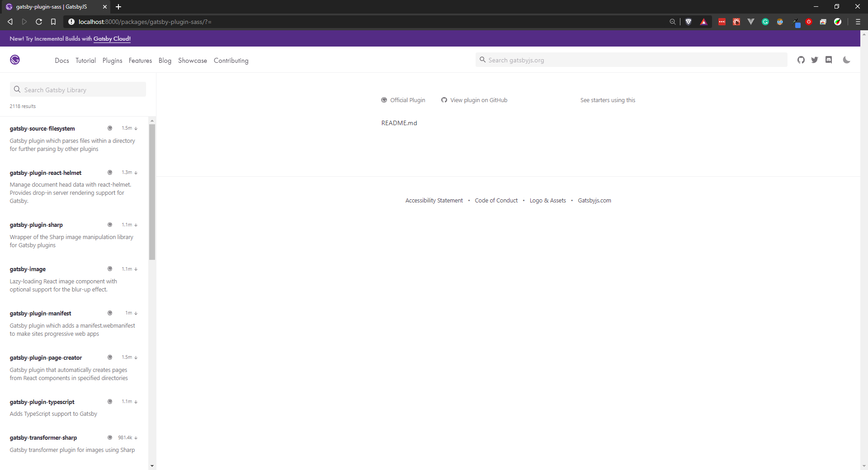The image size is (868, 470).
Task: Click downloads indicator for gatsby-transformer-sharp
Action: click(136, 437)
